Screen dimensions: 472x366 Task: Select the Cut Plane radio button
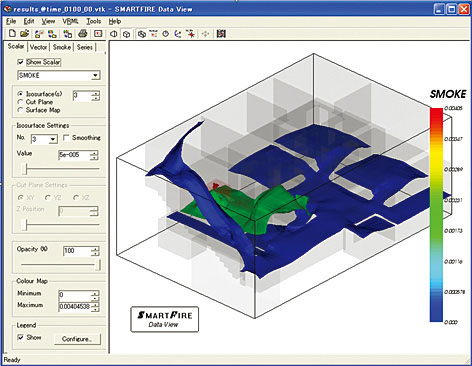click(x=21, y=102)
